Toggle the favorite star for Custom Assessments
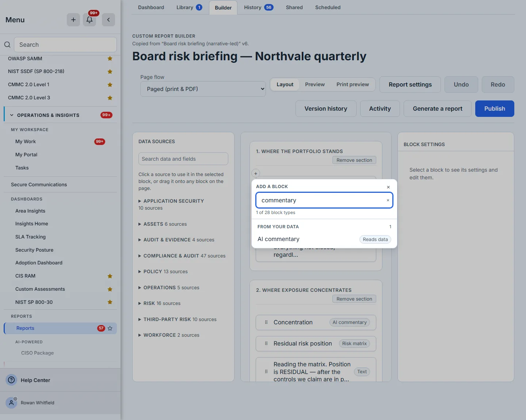 (110, 289)
